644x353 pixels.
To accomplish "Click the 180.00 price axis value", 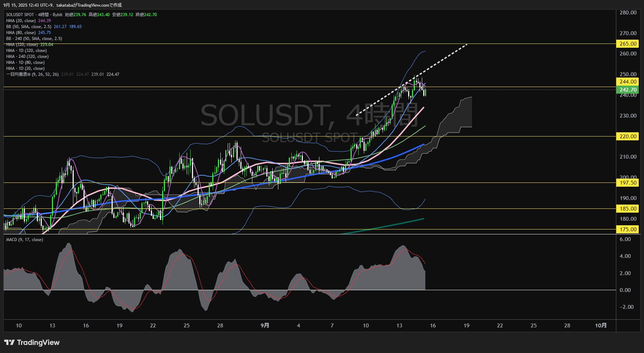I will [628, 219].
